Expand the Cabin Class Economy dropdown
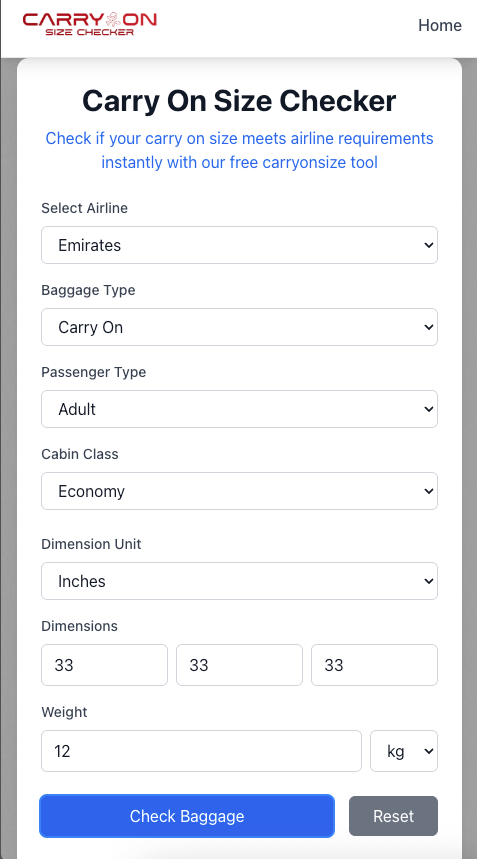This screenshot has width=477, height=859. [x=239, y=491]
